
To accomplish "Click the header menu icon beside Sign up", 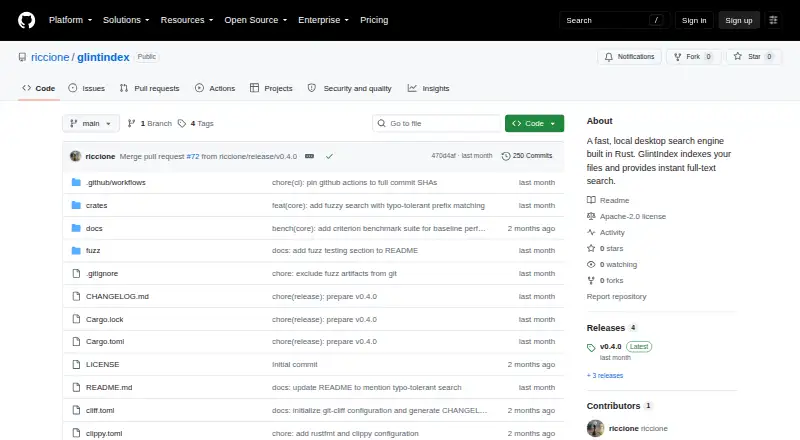I will click(x=773, y=20).
